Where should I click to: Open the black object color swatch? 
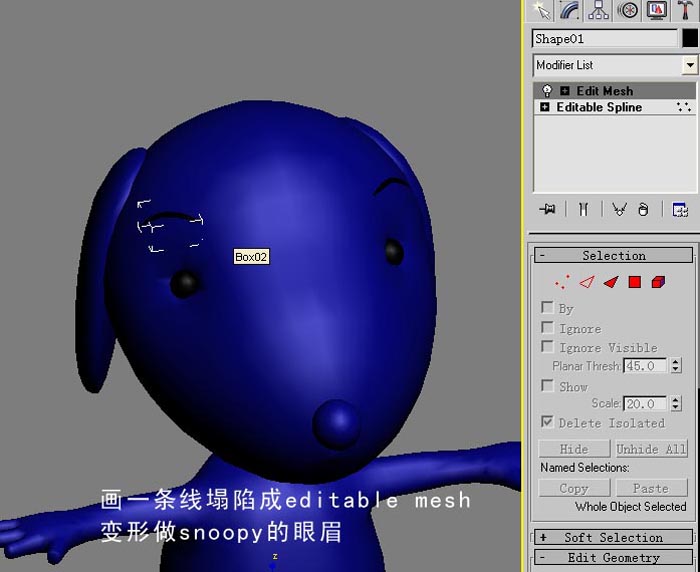pos(689,39)
